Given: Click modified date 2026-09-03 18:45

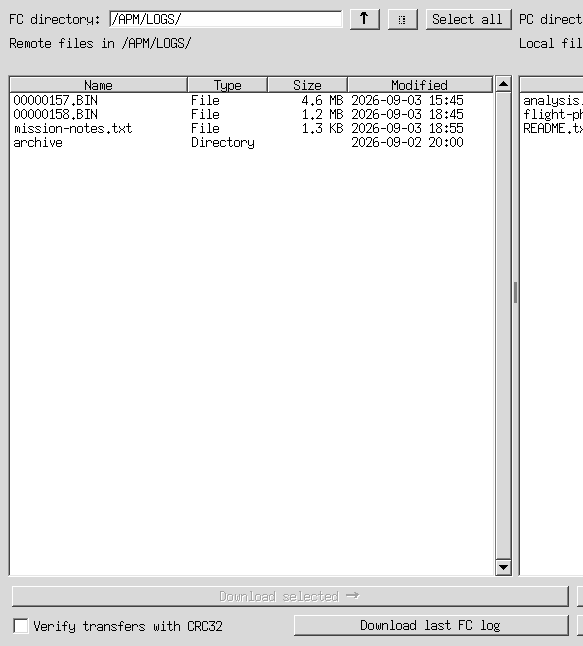Looking at the screenshot, I should 407,114.
